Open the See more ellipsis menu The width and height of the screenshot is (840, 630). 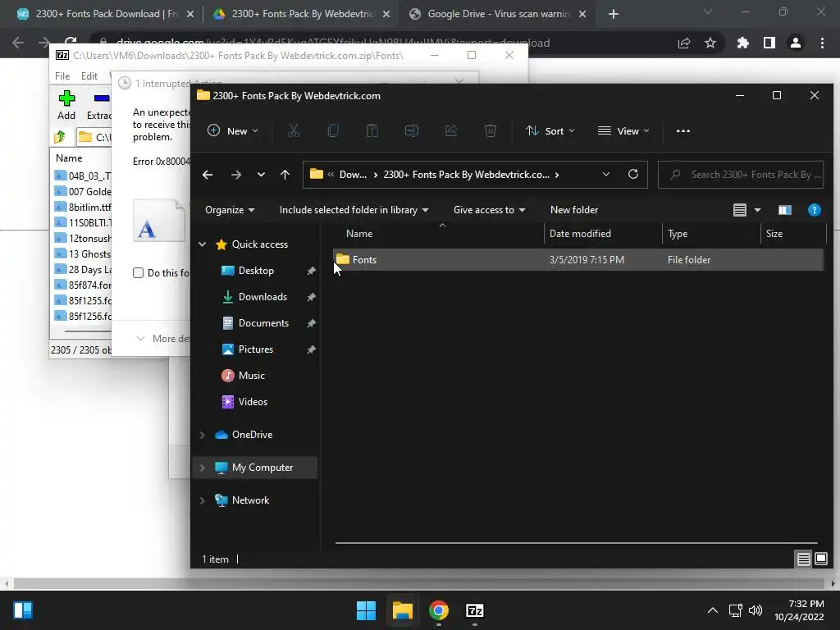pos(683,130)
